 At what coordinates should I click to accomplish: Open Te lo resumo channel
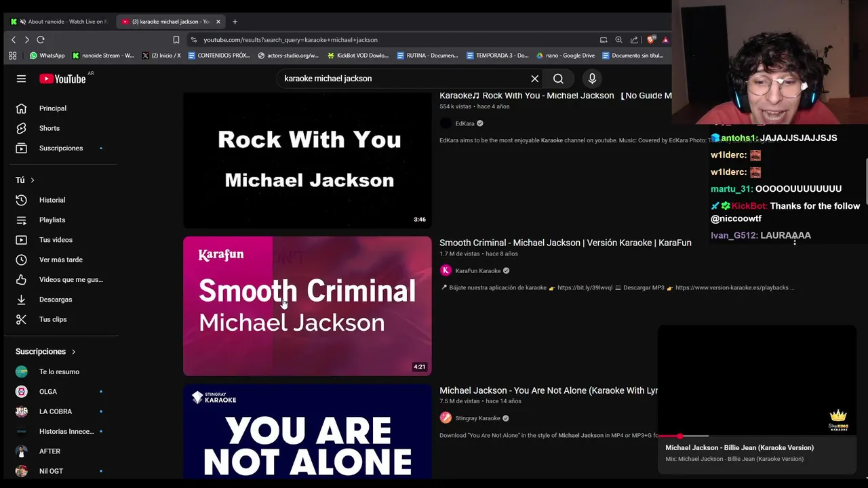60,371
